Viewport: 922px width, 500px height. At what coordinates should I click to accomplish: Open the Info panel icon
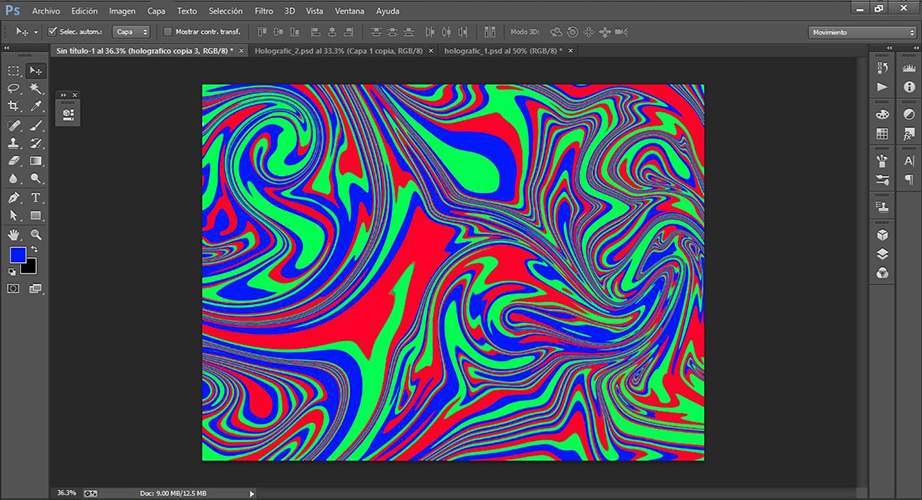[x=909, y=87]
